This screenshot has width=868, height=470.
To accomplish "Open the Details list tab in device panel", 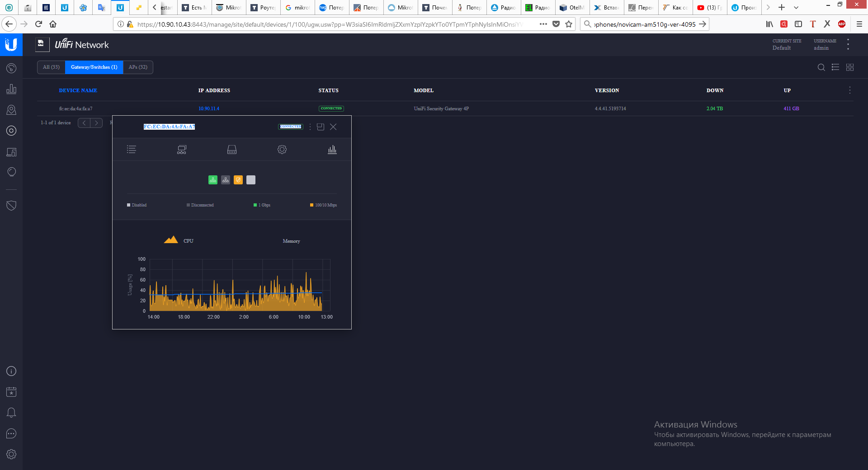I will [131, 150].
